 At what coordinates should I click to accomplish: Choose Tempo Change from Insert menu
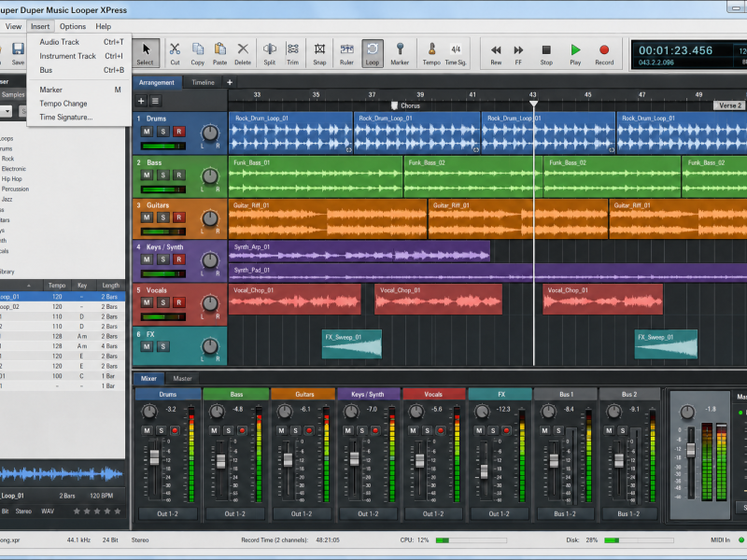click(81, 104)
